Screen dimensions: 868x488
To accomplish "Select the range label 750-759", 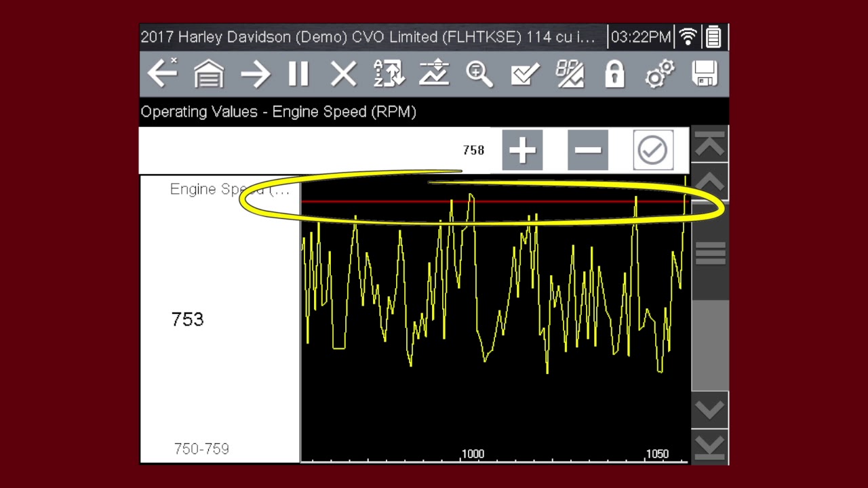I will pyautogui.click(x=201, y=449).
